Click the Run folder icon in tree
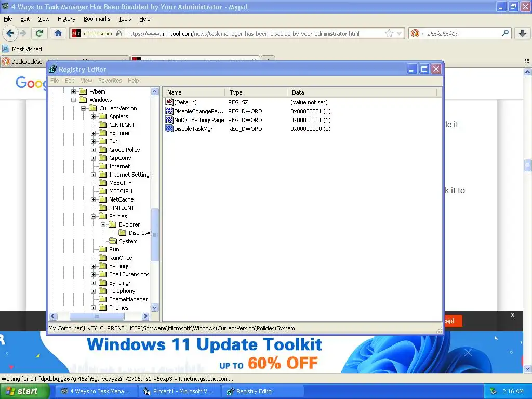The height and width of the screenshot is (399, 532). point(103,249)
